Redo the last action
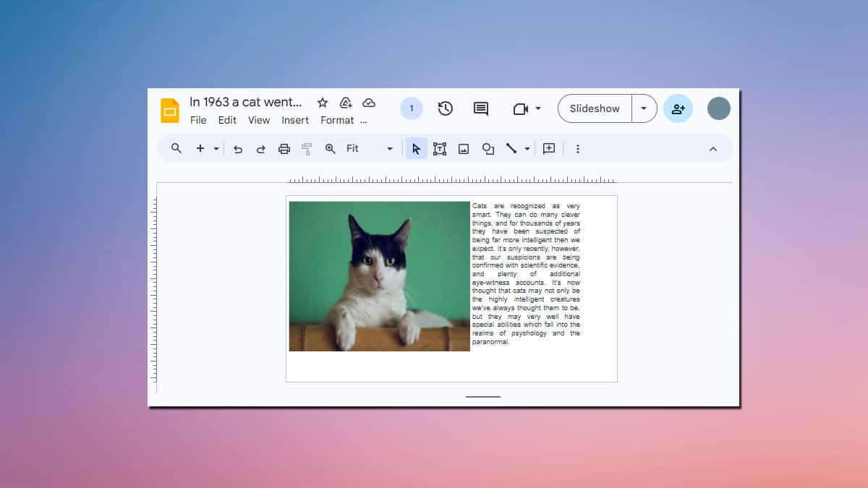This screenshot has width=868, height=488. click(261, 148)
